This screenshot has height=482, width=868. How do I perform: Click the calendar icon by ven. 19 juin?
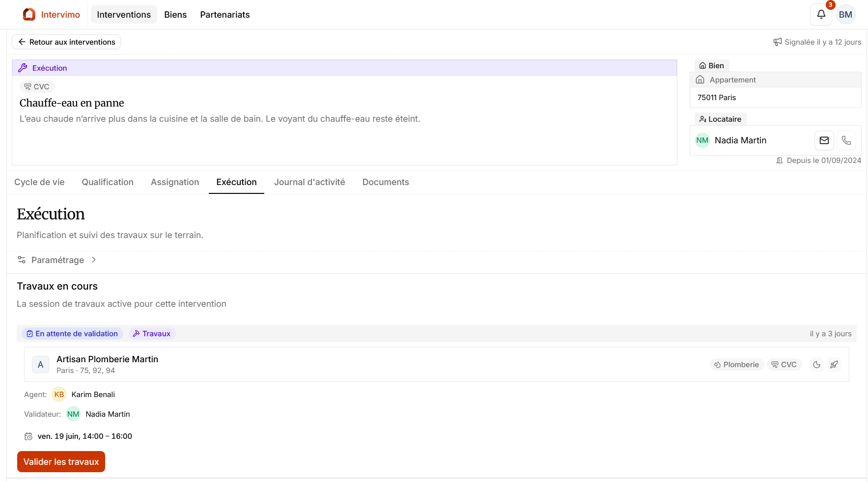(28, 436)
